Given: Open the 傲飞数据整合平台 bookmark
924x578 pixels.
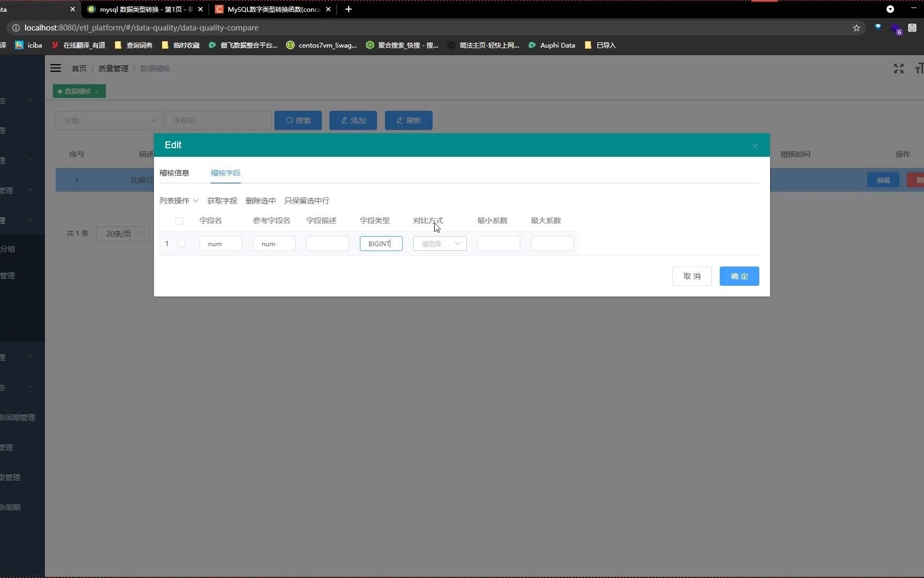Looking at the screenshot, I should click(x=243, y=45).
